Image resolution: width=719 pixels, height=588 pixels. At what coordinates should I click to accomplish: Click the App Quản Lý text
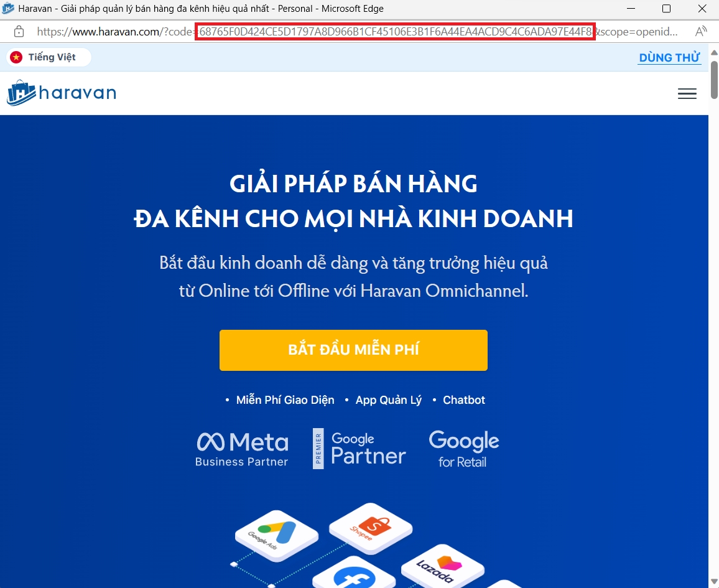point(388,400)
